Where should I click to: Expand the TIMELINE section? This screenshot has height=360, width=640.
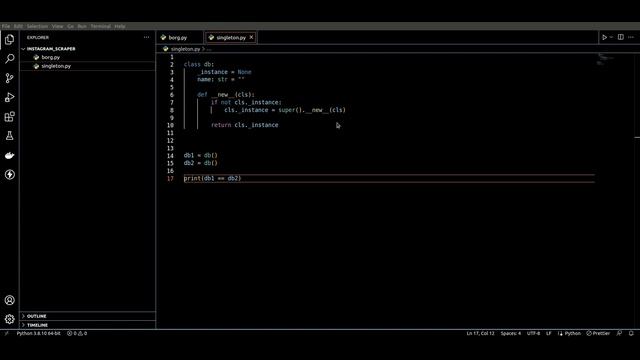[88, 325]
